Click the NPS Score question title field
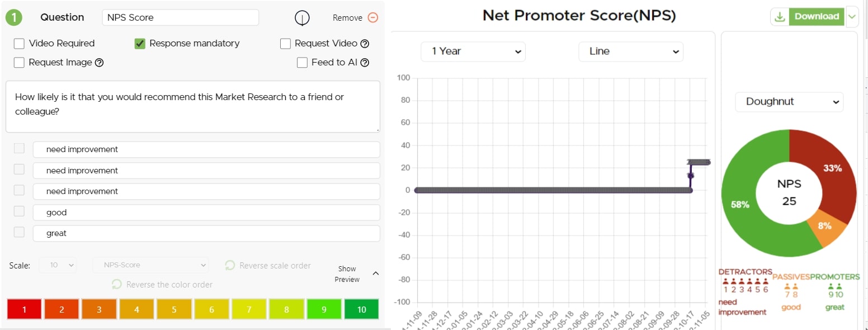This screenshot has height=330, width=868. click(180, 17)
